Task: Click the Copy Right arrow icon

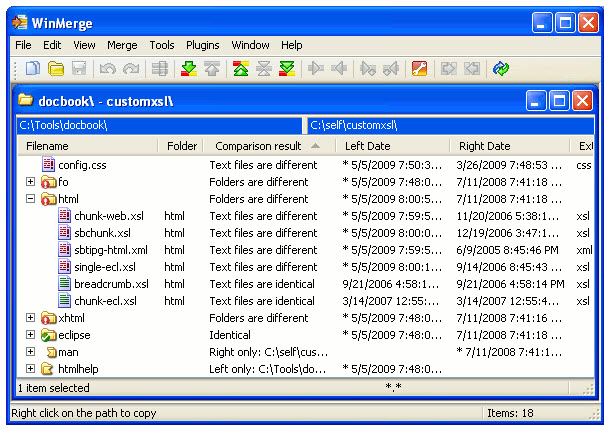Action: (x=316, y=69)
